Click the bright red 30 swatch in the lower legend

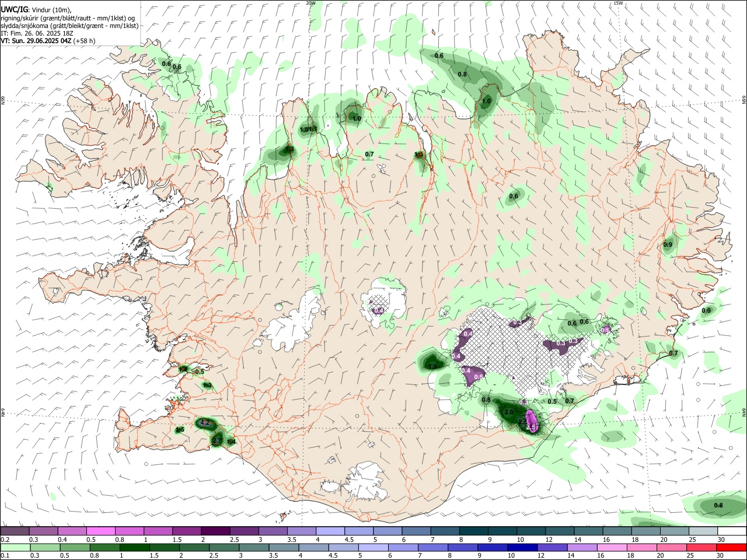click(732, 547)
